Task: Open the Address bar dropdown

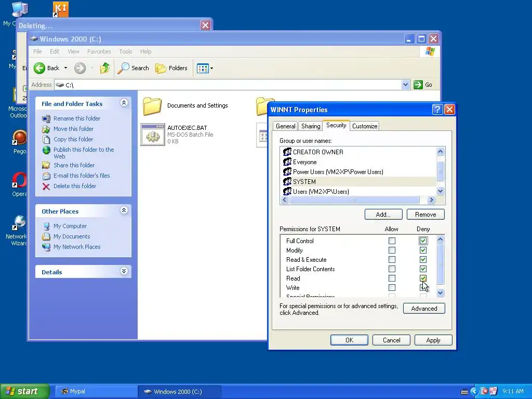Action: (405, 85)
